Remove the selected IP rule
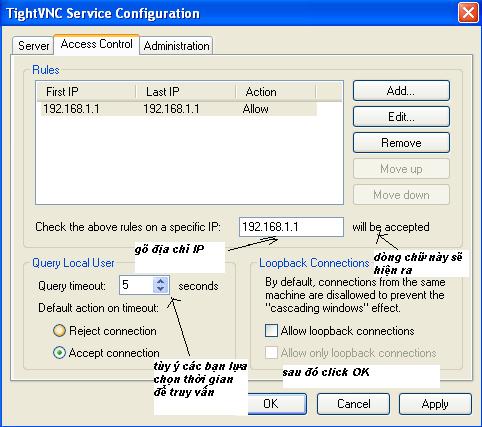The height and width of the screenshot is (427, 482). 401,143
